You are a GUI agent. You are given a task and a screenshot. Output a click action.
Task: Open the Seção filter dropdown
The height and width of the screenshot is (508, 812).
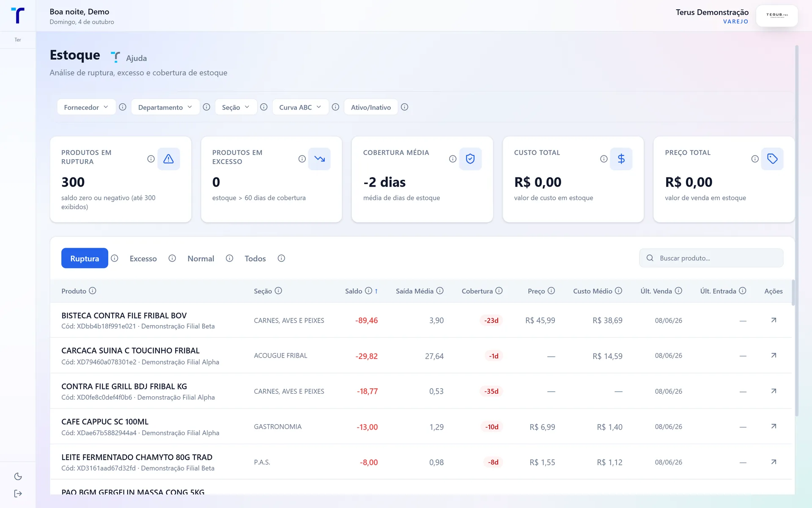tap(236, 107)
